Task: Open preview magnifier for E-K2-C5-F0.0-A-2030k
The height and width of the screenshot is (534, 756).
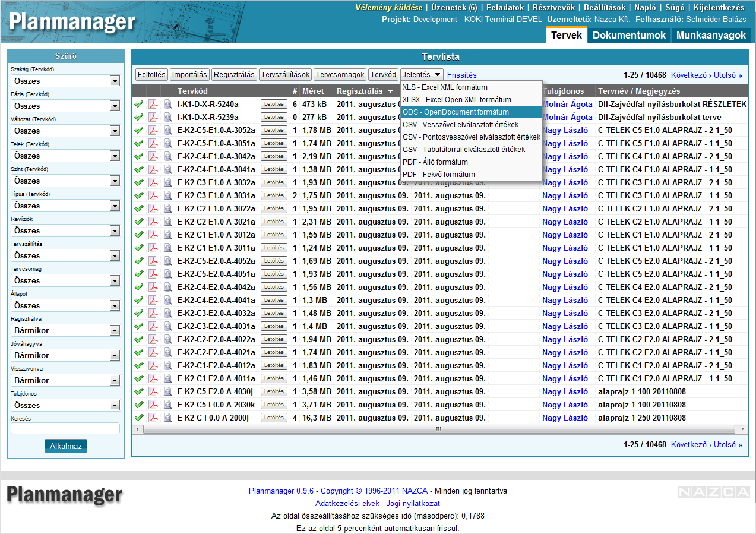Action: coord(168,405)
